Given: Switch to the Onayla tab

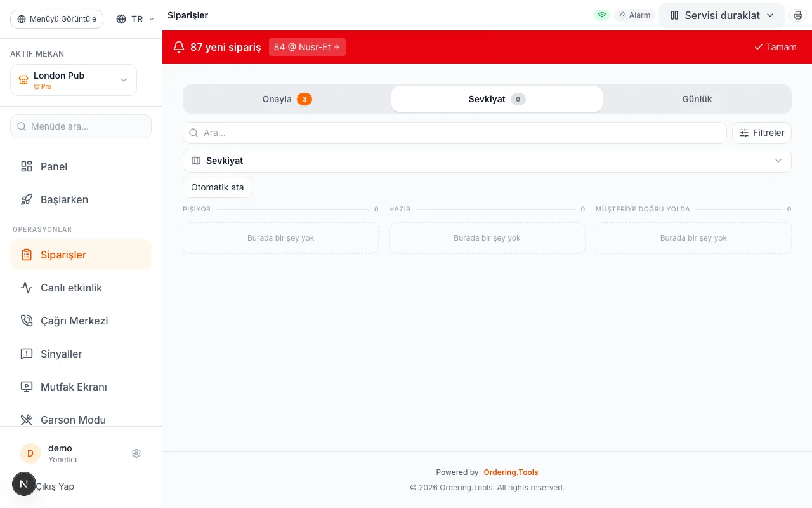Looking at the screenshot, I should (x=287, y=99).
